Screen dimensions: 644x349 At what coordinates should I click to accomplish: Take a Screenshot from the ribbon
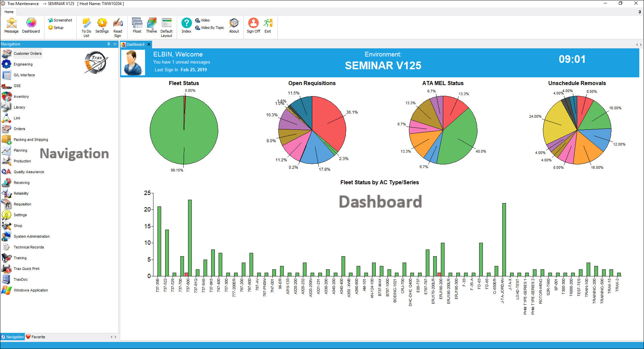pyautogui.click(x=60, y=20)
